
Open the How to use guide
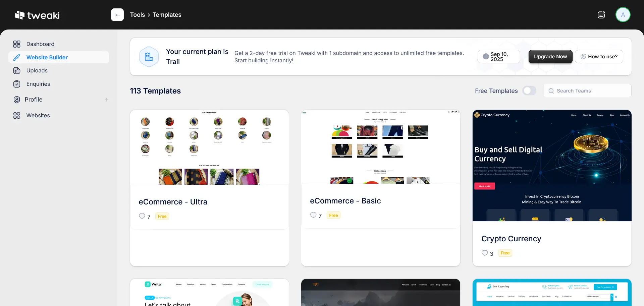tap(599, 56)
